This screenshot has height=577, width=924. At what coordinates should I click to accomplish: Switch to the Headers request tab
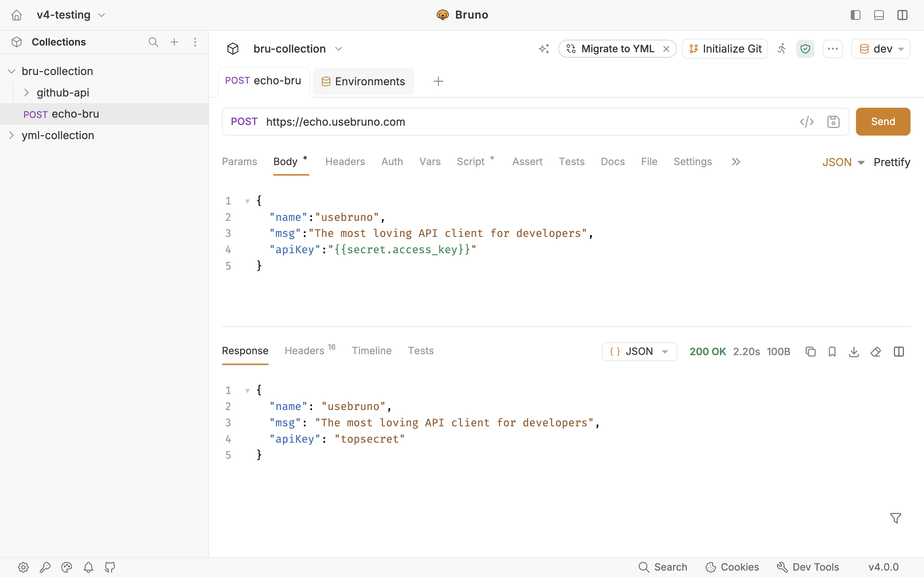tap(345, 162)
